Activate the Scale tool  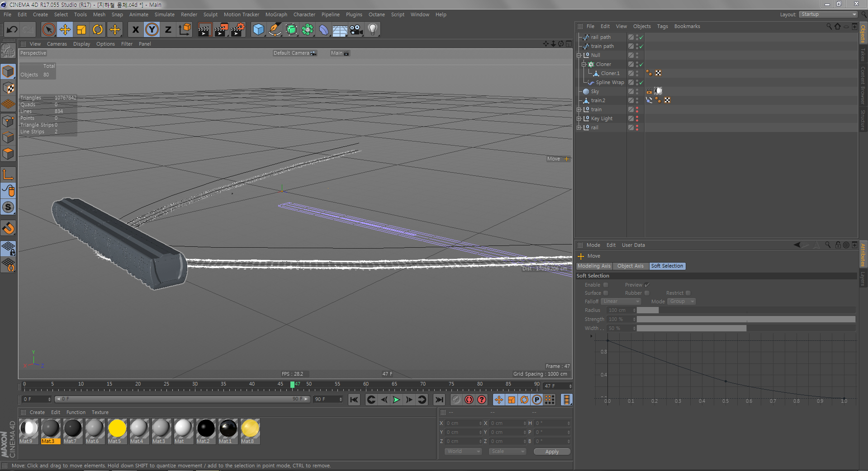pyautogui.click(x=81, y=30)
